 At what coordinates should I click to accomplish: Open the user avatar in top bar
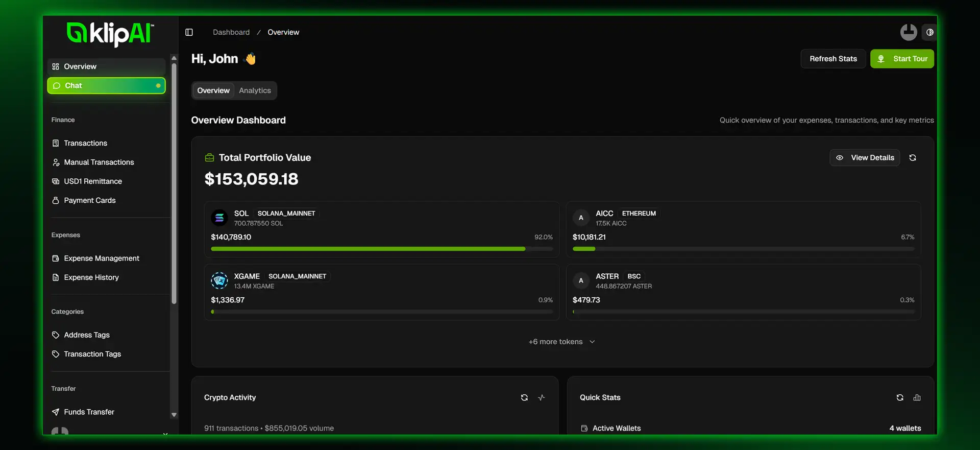909,32
